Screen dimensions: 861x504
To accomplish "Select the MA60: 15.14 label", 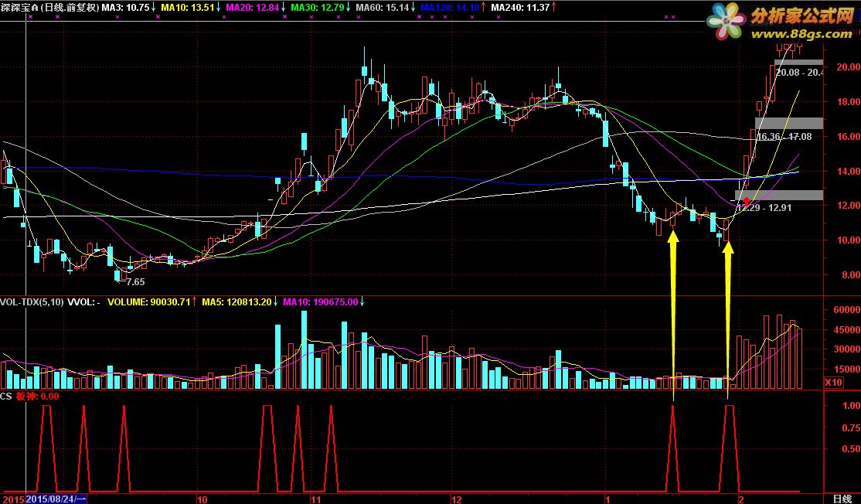I will pyautogui.click(x=382, y=8).
